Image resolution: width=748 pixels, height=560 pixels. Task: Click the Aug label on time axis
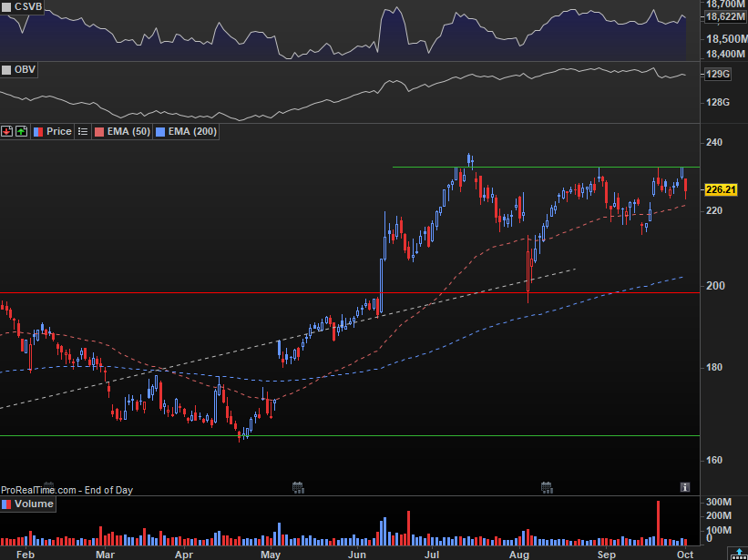click(519, 554)
